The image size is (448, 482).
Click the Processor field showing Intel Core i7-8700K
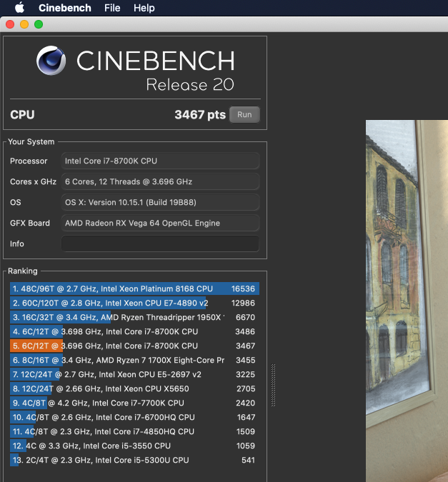point(160,161)
